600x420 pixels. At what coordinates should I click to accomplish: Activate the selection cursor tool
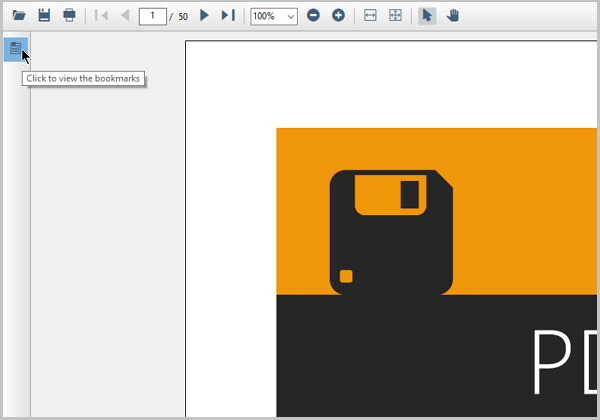coord(427,16)
